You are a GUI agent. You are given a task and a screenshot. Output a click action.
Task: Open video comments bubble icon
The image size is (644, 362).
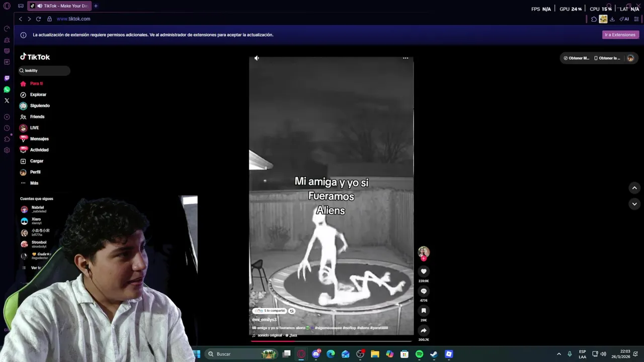click(x=424, y=291)
